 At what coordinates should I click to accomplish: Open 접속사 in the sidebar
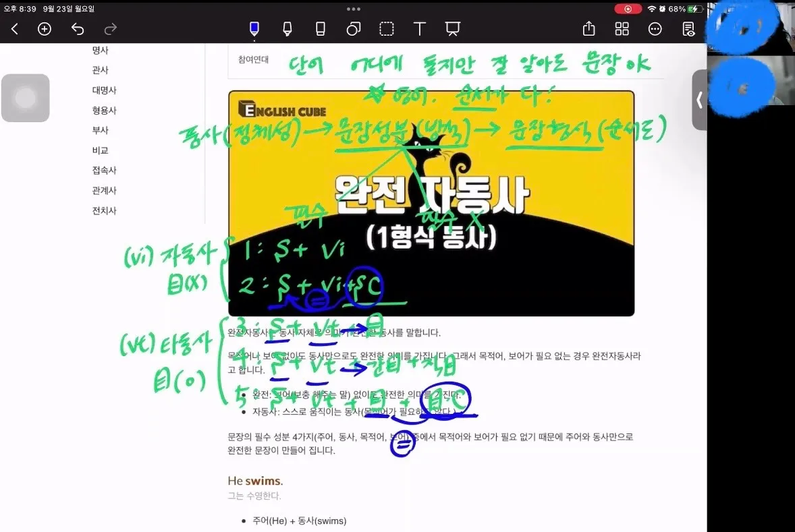[x=105, y=170]
